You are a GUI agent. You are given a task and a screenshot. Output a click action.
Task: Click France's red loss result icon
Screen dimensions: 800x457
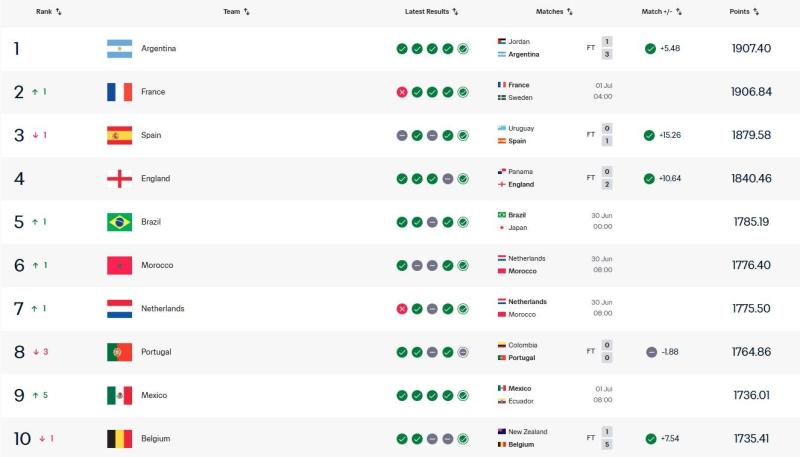(x=402, y=92)
